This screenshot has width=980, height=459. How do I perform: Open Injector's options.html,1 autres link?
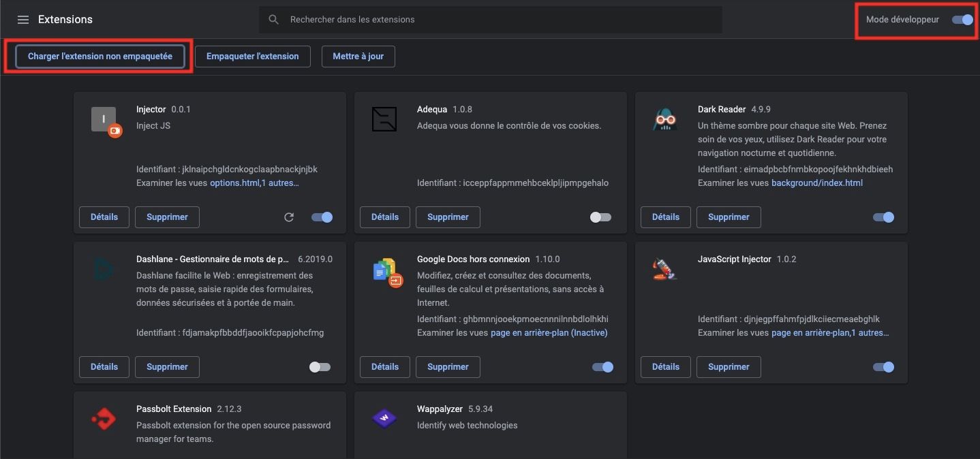tap(254, 183)
